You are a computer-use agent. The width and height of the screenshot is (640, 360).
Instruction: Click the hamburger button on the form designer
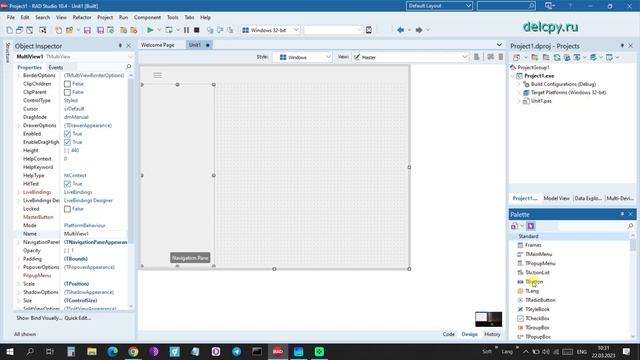(157, 75)
